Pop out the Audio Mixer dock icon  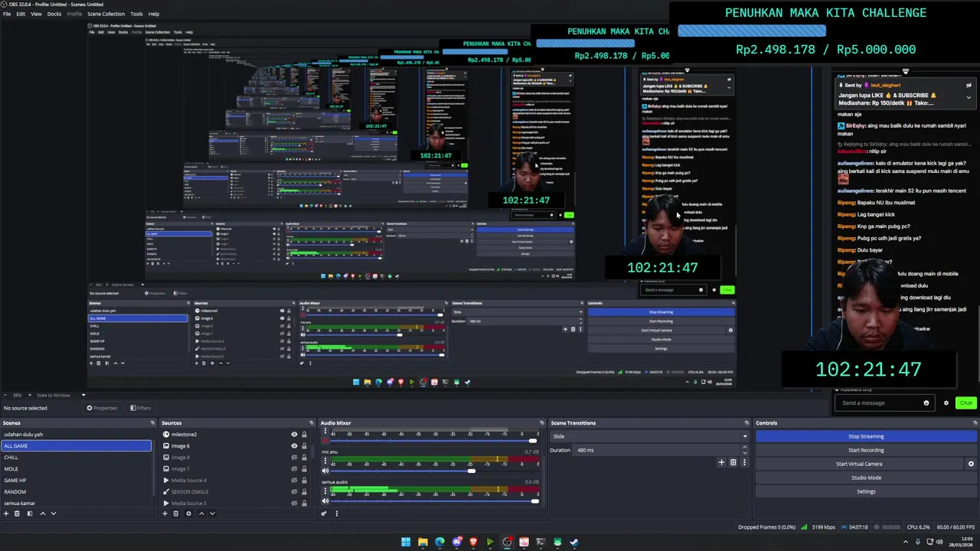click(542, 422)
